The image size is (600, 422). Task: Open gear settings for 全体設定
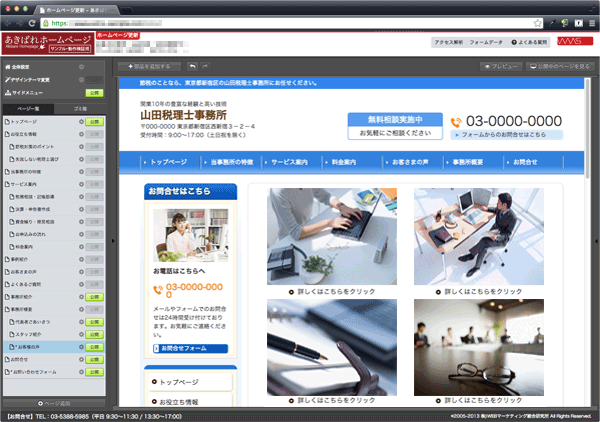point(80,66)
